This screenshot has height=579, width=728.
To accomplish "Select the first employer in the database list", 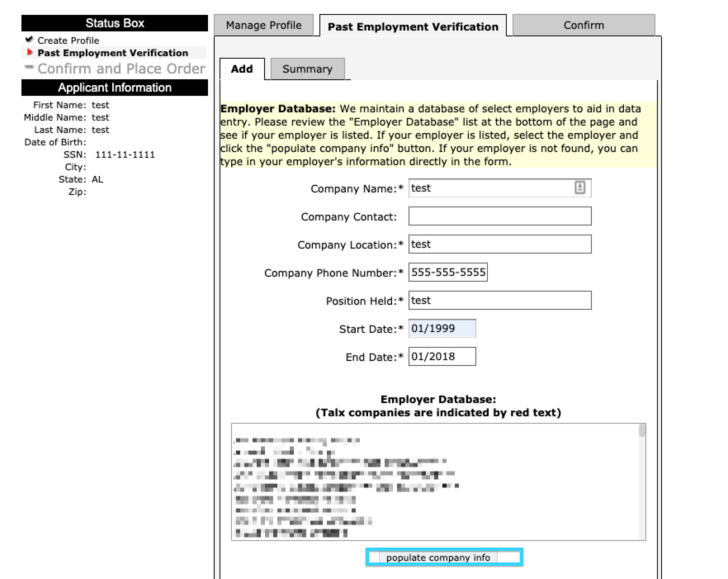I will click(x=297, y=439).
